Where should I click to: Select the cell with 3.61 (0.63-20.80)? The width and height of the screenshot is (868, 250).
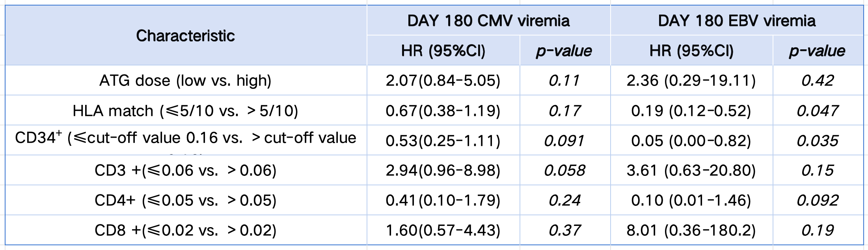point(691,170)
